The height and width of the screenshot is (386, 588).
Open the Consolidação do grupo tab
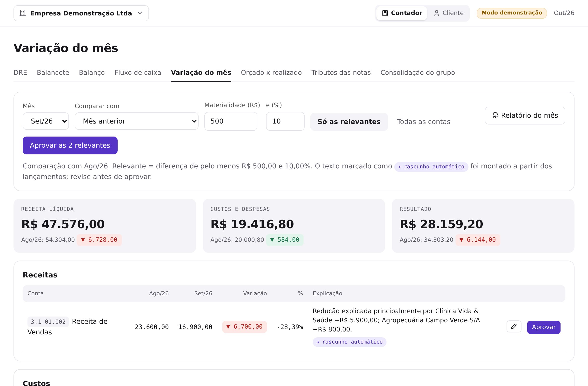(x=418, y=72)
